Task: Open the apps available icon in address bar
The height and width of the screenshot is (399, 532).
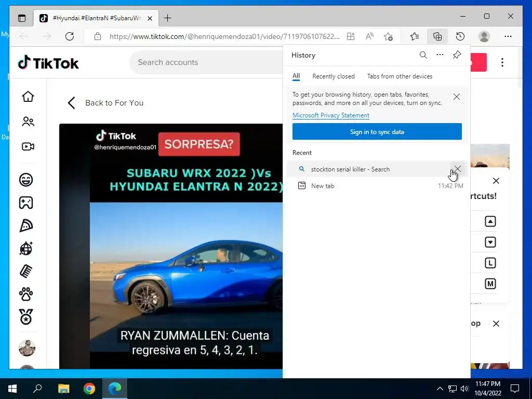Action: (x=351, y=36)
